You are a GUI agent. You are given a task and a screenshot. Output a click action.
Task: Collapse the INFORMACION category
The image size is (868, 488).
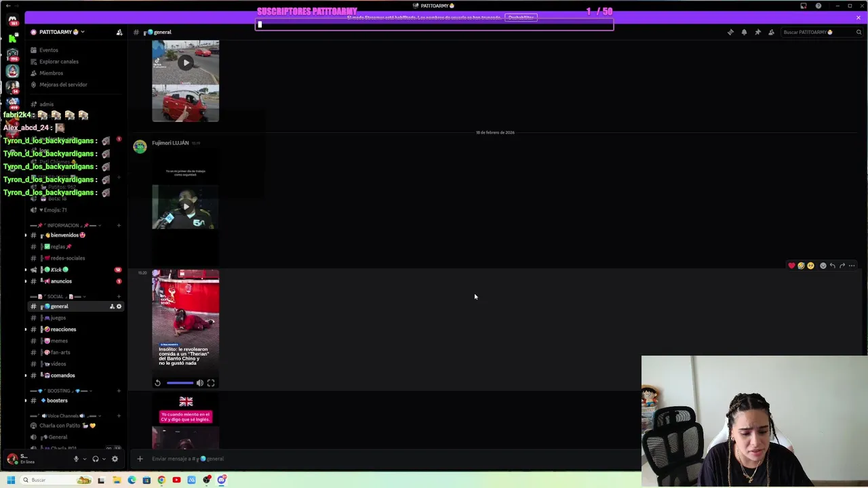[66, 225]
